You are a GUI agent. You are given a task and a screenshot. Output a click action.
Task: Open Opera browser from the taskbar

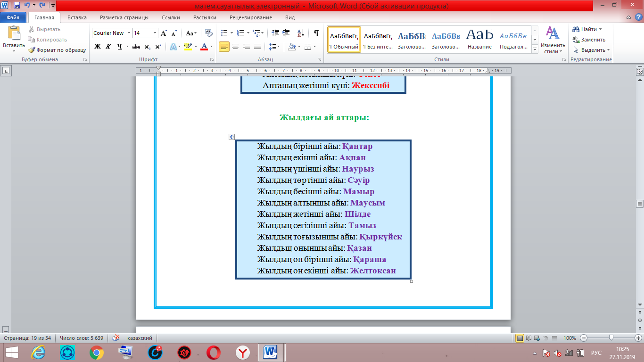213,352
